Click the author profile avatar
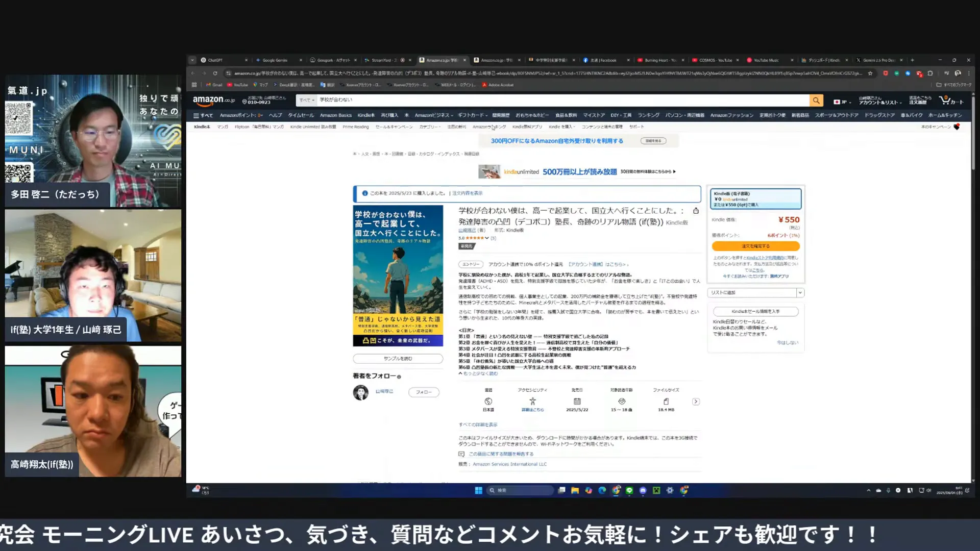 coord(361,392)
